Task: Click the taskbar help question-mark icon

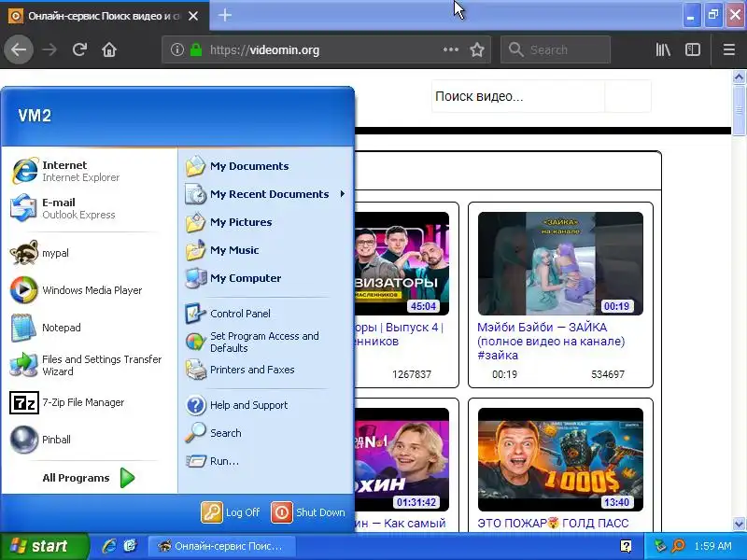Action: point(626,546)
